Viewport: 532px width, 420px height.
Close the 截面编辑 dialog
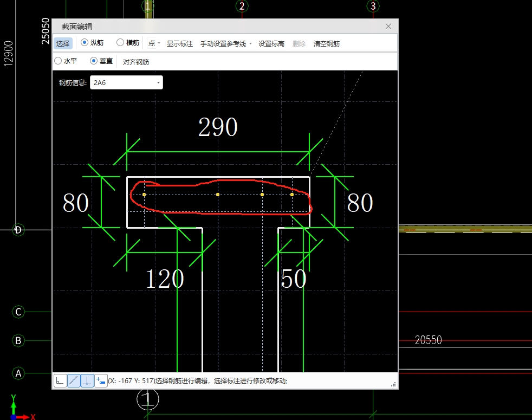(x=388, y=26)
